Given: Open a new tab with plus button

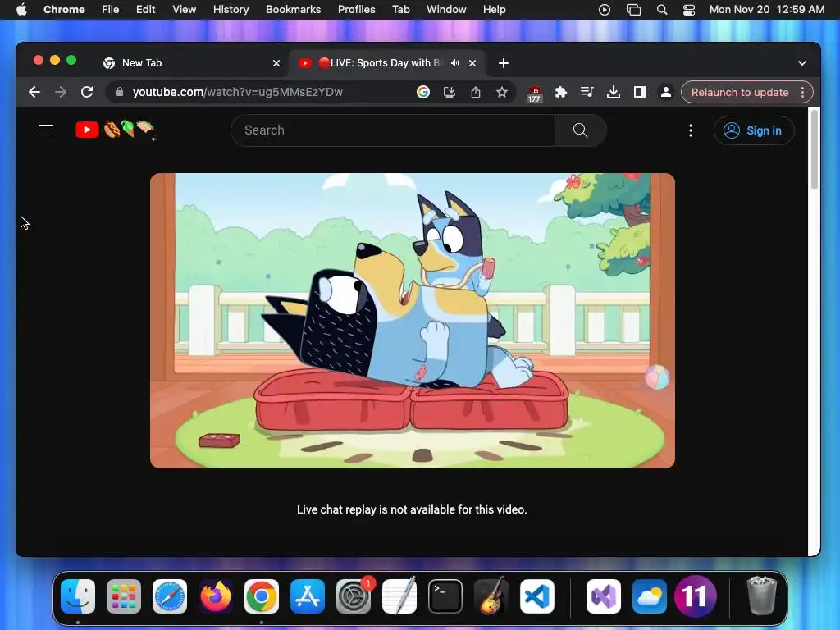Looking at the screenshot, I should point(503,62).
